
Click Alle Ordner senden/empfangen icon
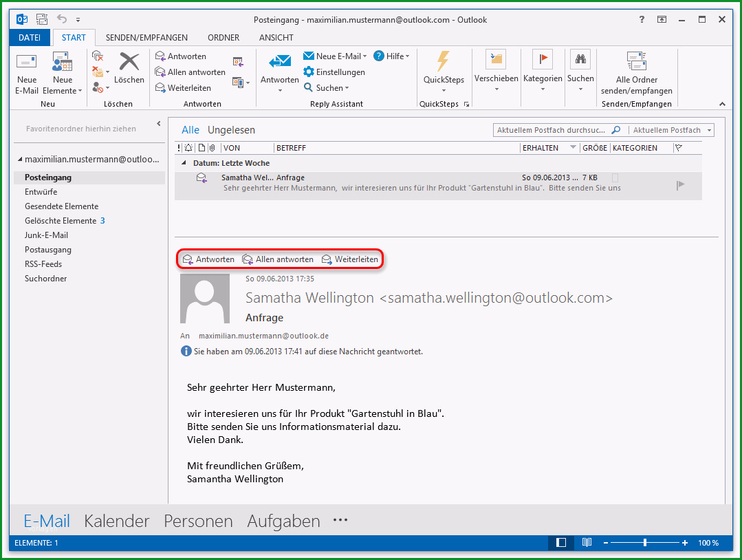[x=637, y=61]
